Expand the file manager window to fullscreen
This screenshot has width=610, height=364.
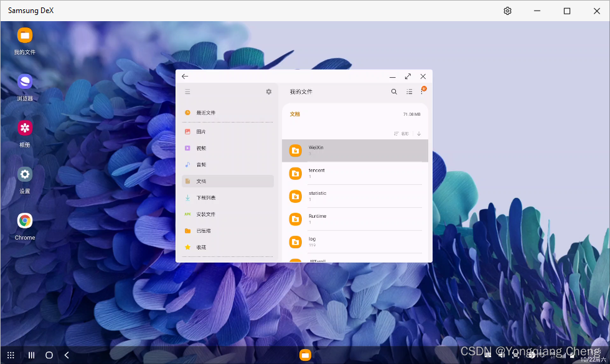click(408, 77)
